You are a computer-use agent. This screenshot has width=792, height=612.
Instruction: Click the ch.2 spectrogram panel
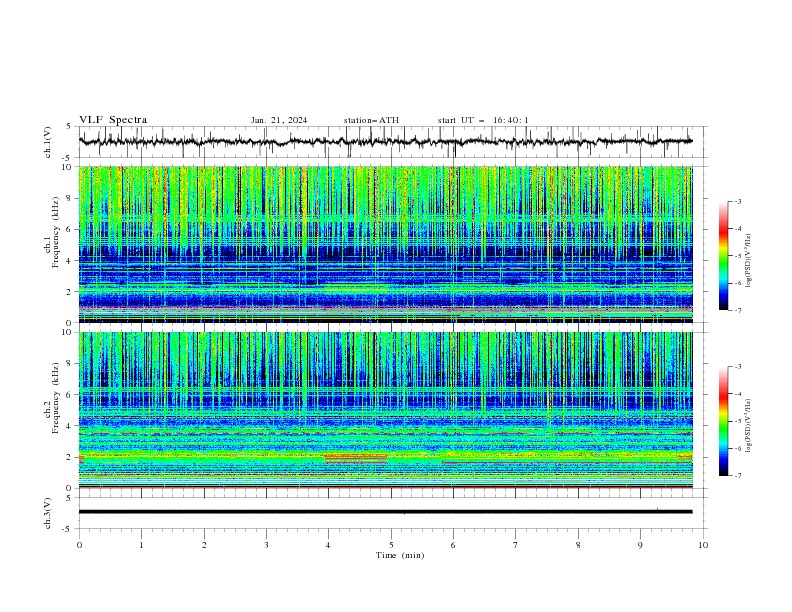(x=385, y=410)
